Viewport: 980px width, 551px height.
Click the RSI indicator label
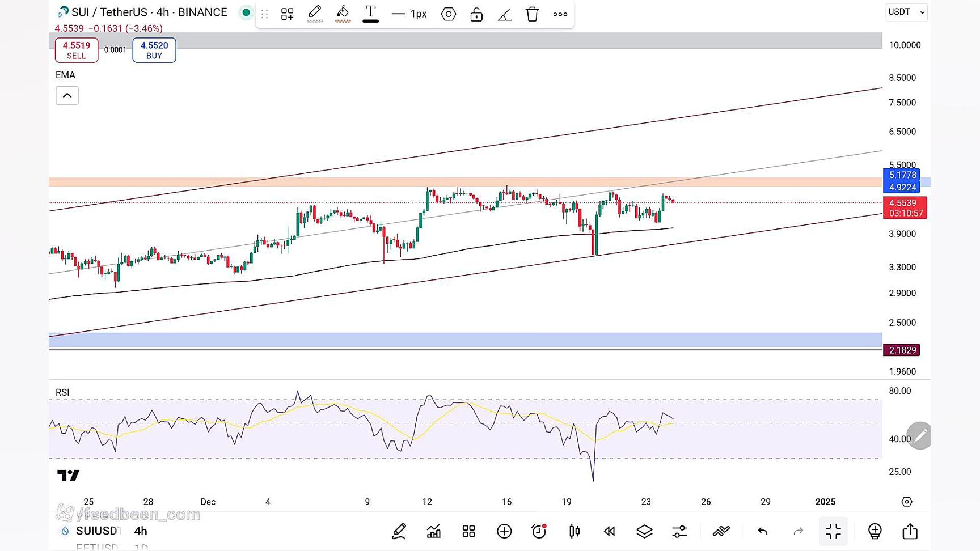pos(62,392)
